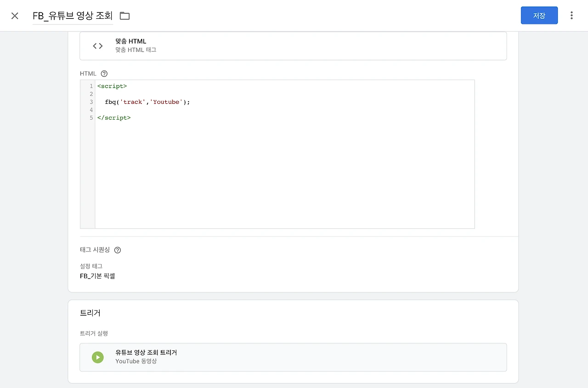The width and height of the screenshot is (588, 388).
Task: Open the three-dot more options menu
Action: pos(571,16)
